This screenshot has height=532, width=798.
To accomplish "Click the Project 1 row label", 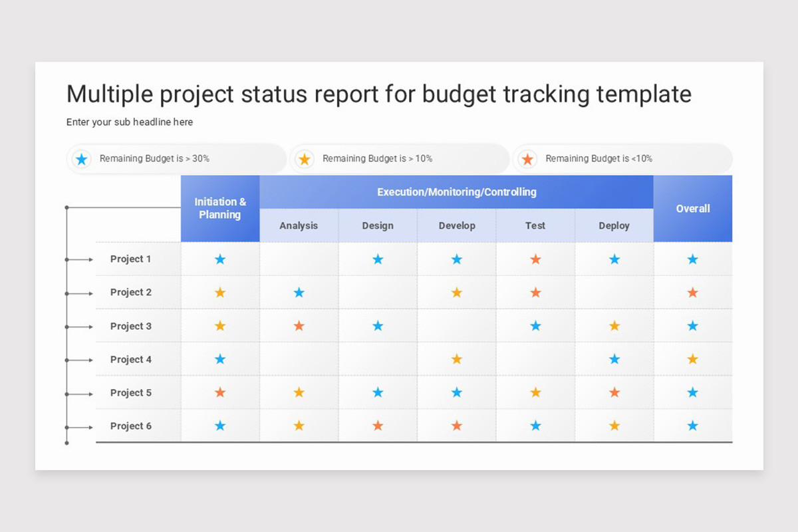I will pos(131,259).
